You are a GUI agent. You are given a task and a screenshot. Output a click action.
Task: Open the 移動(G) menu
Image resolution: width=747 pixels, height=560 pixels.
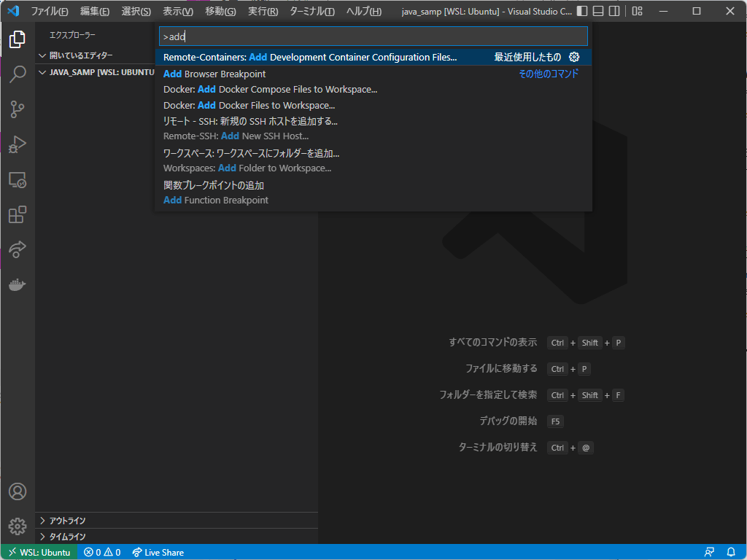(220, 11)
